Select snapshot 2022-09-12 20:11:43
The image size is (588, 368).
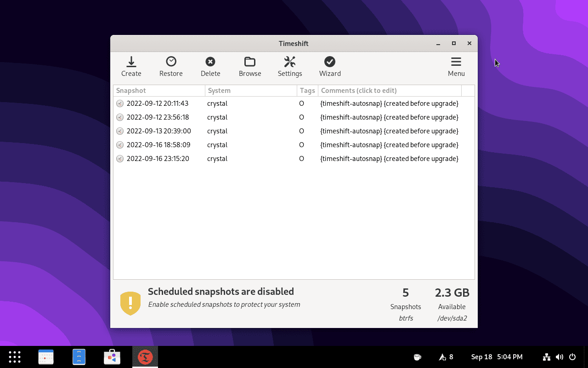click(x=294, y=103)
